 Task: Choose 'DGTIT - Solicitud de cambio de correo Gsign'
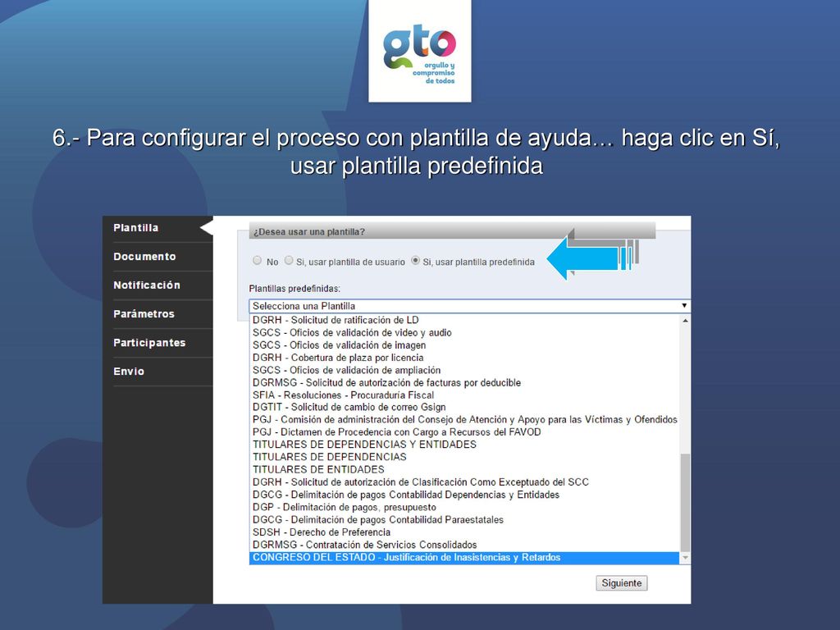pyautogui.click(x=464, y=407)
